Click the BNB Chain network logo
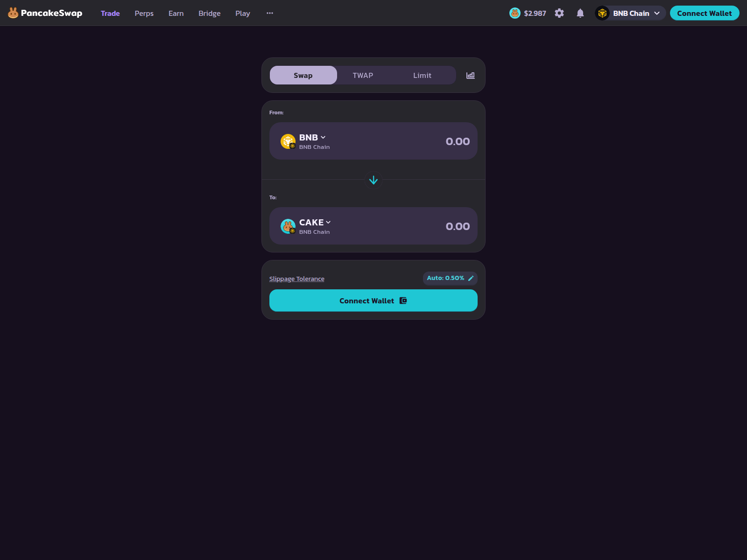The image size is (747, 560). click(602, 13)
